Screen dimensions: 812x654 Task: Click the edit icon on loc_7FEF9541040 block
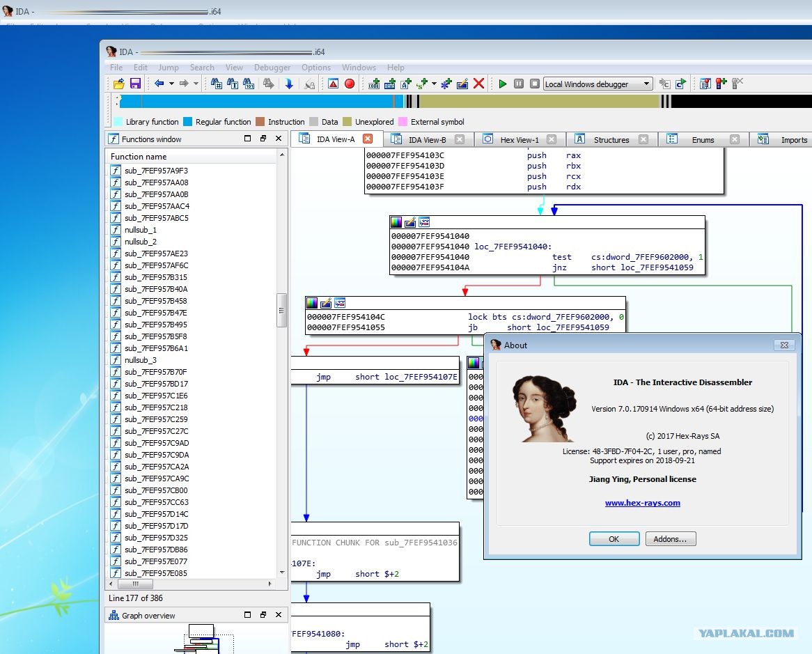(x=410, y=222)
